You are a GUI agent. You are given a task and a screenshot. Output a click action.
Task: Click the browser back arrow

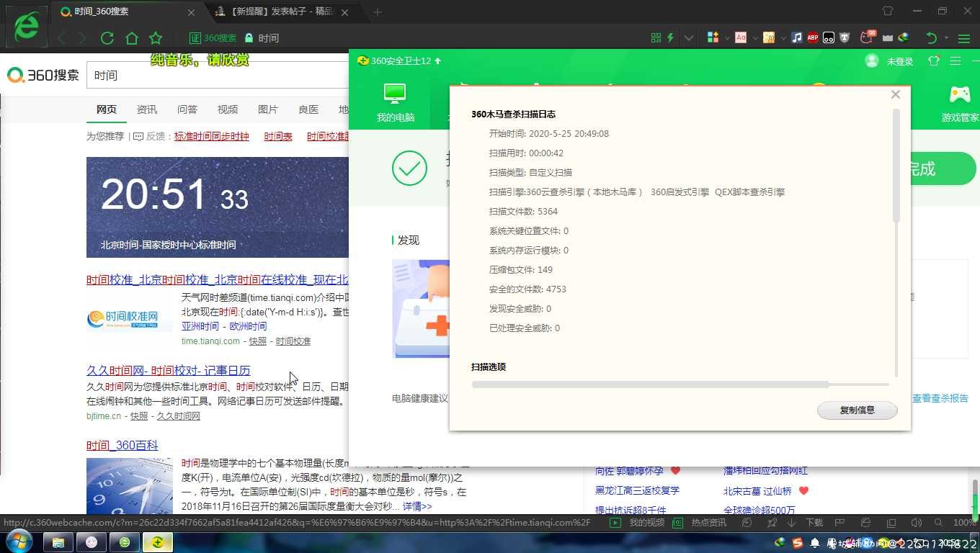(62, 38)
